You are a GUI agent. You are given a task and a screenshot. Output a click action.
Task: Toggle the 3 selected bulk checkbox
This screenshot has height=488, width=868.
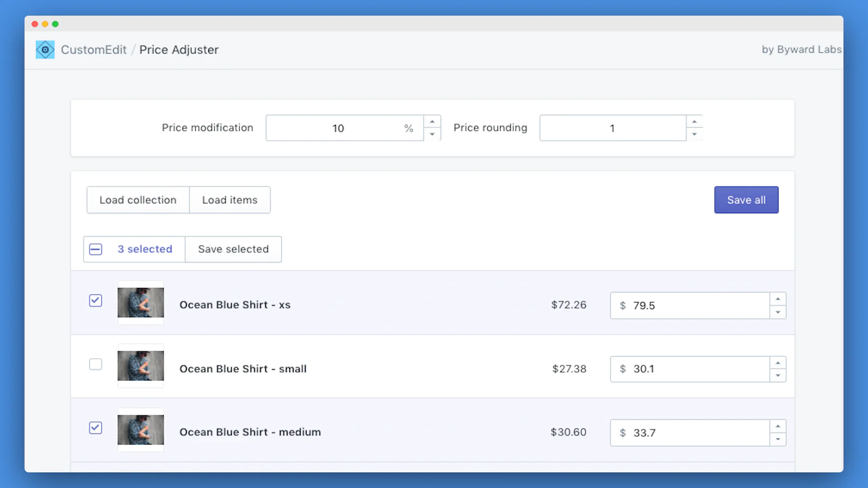(x=95, y=249)
